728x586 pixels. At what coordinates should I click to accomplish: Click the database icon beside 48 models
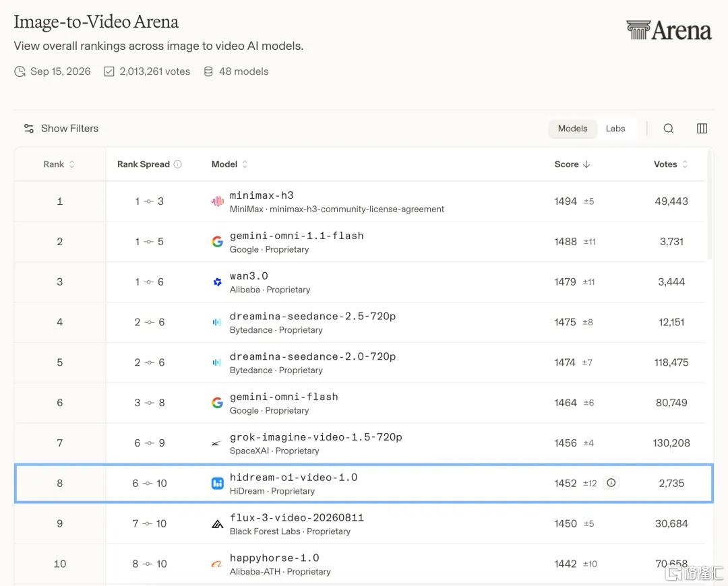[x=208, y=71]
